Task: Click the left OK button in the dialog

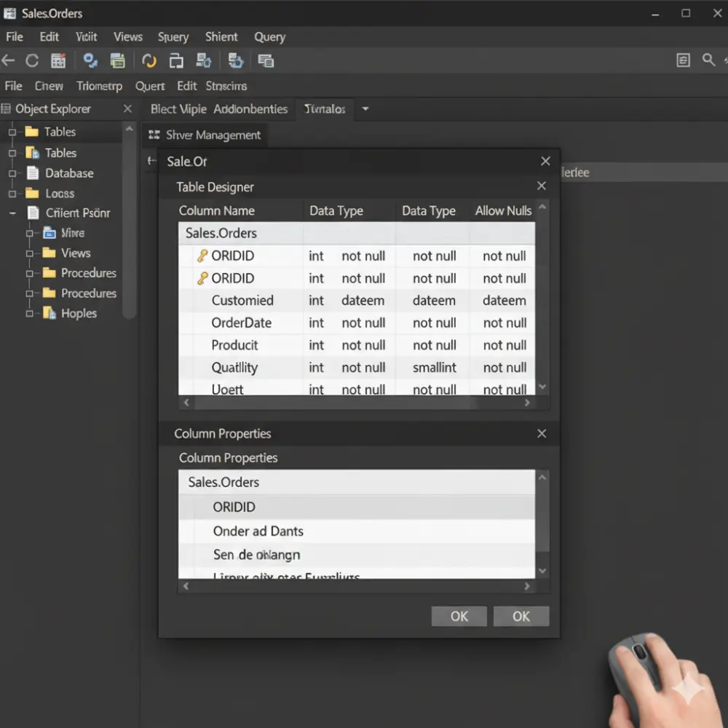Action: pyautogui.click(x=459, y=616)
